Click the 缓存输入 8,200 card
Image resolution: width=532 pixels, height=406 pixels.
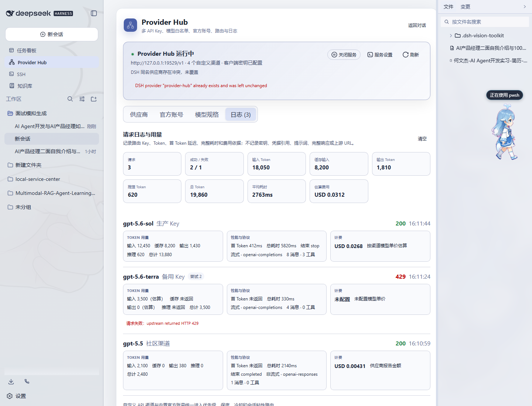pyautogui.click(x=339, y=164)
